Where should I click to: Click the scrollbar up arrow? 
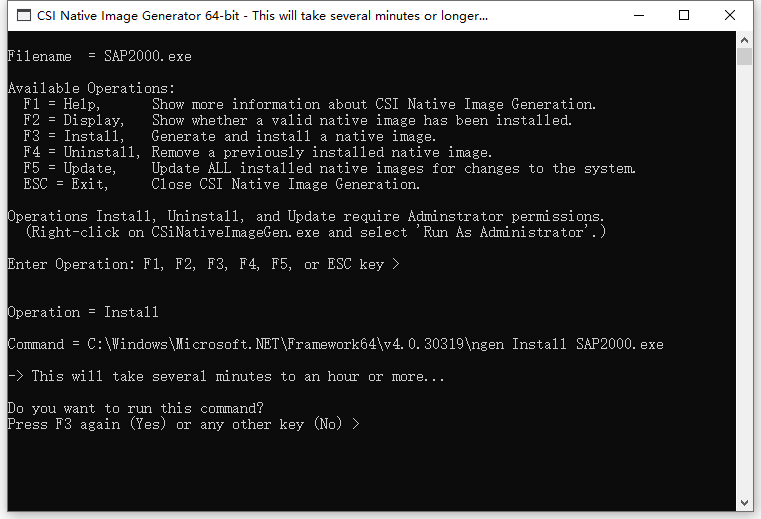pyautogui.click(x=744, y=40)
